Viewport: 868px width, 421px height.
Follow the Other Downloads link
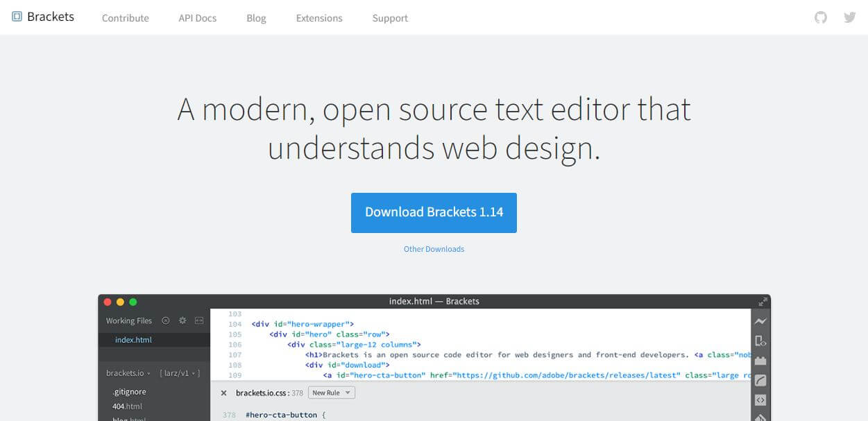(x=434, y=249)
